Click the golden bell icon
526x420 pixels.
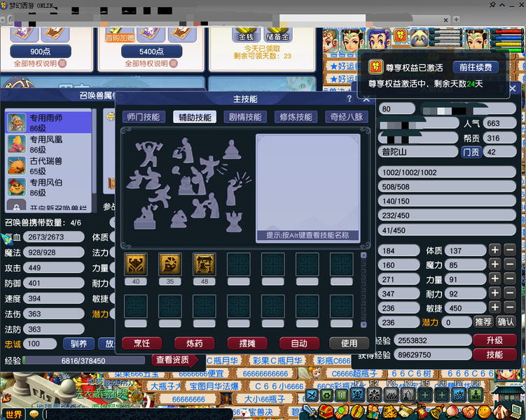point(437,412)
